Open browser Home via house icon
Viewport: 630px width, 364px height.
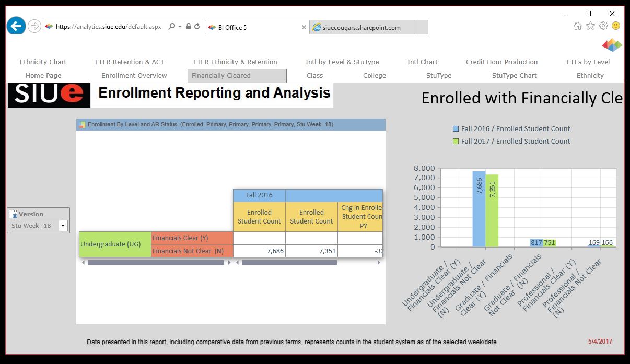(x=577, y=26)
